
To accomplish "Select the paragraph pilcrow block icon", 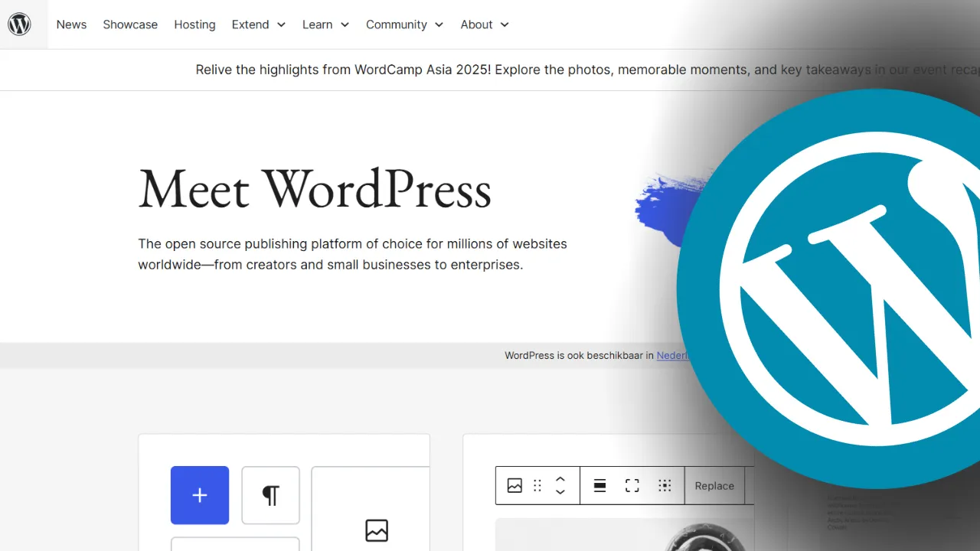I will (x=270, y=495).
